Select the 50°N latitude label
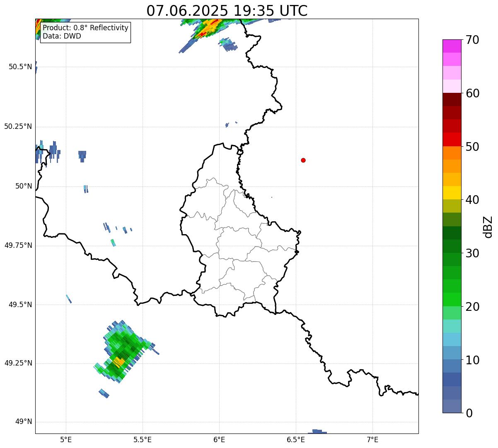This screenshot has width=498, height=448. pyautogui.click(x=24, y=186)
